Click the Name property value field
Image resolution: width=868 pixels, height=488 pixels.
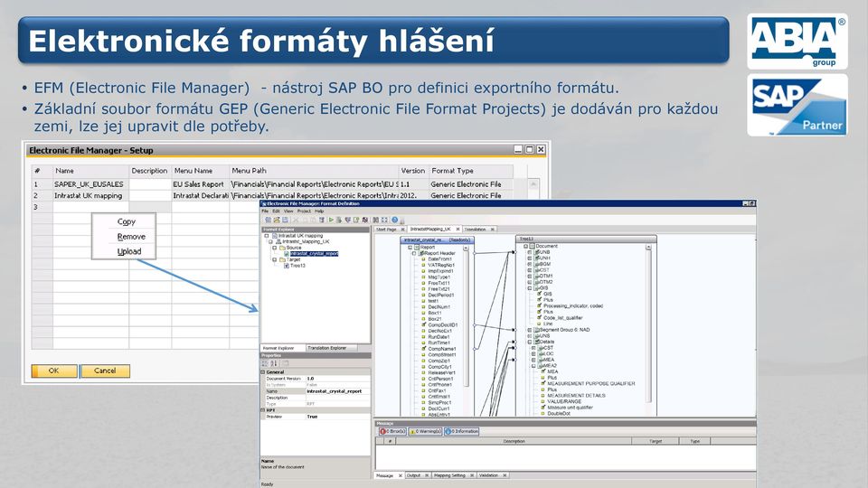point(338,391)
